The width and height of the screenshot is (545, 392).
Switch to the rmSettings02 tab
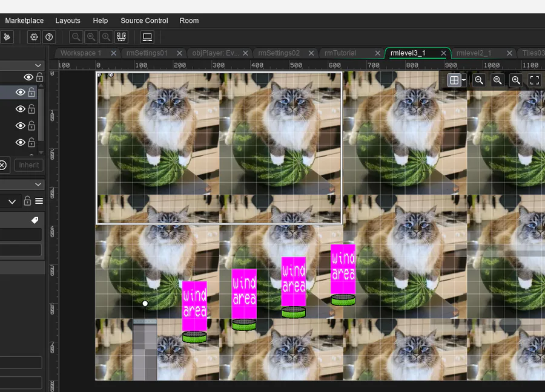tap(279, 53)
